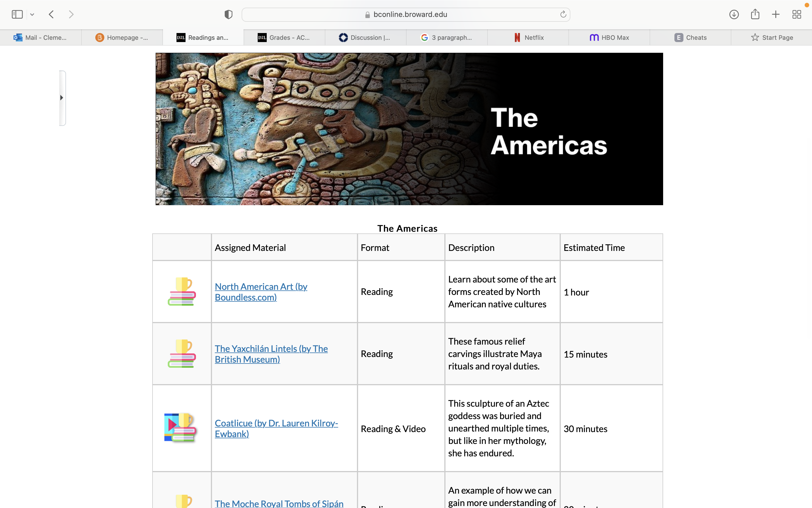Viewport: 812px width, 508px height.
Task: Show the Downloads list
Action: tap(734, 14)
